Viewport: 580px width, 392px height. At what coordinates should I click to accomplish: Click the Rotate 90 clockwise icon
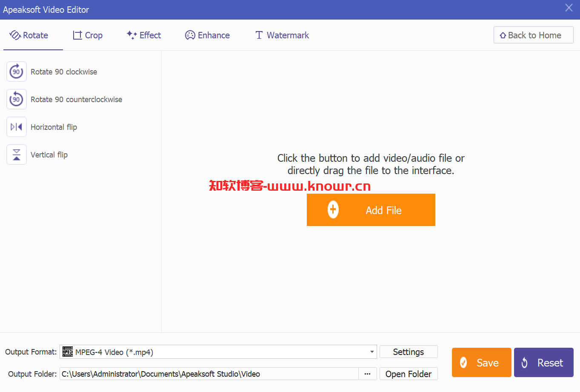click(17, 72)
